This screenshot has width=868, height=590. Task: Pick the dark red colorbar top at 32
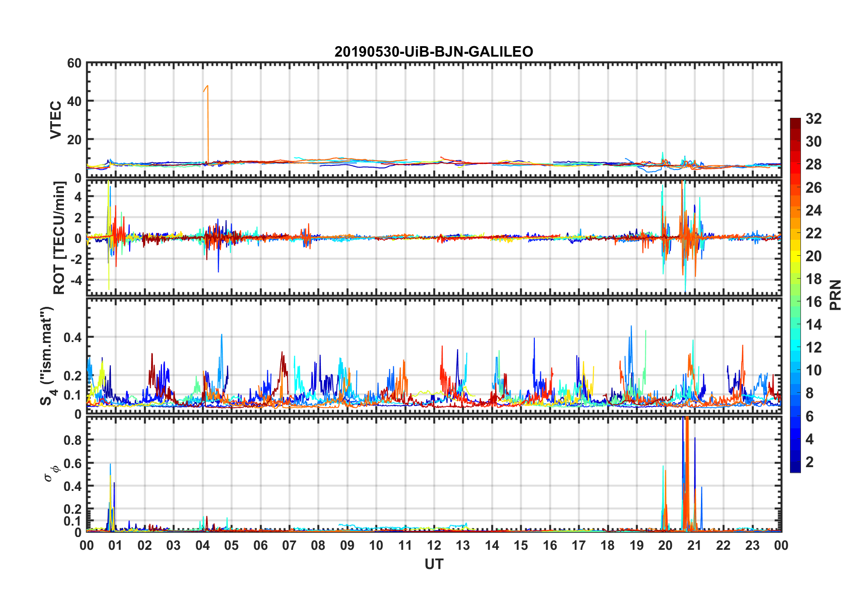point(795,121)
